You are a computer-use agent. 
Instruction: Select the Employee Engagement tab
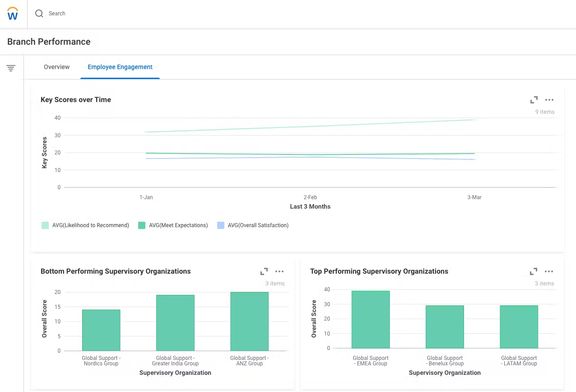(x=120, y=67)
